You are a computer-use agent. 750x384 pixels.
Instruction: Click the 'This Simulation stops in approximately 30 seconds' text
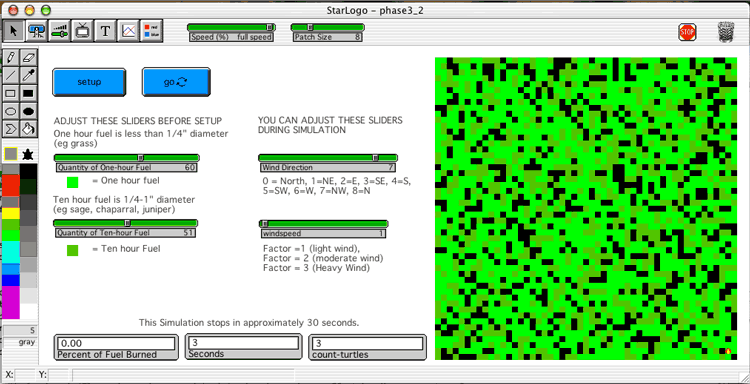[x=249, y=323]
